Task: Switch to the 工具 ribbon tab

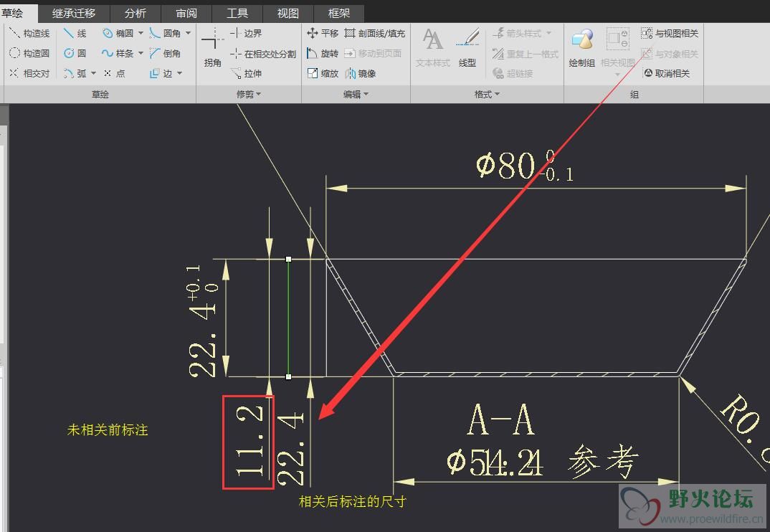Action: pos(237,13)
